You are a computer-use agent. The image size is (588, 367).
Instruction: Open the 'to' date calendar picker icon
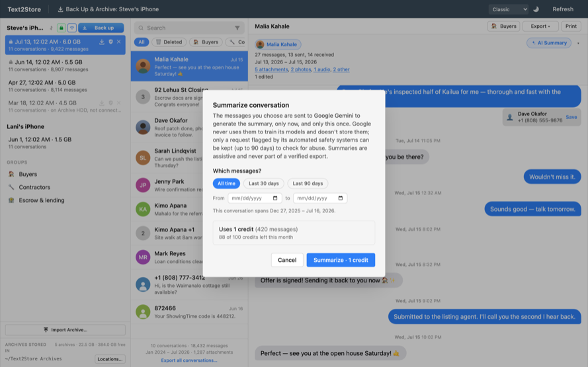click(x=341, y=198)
